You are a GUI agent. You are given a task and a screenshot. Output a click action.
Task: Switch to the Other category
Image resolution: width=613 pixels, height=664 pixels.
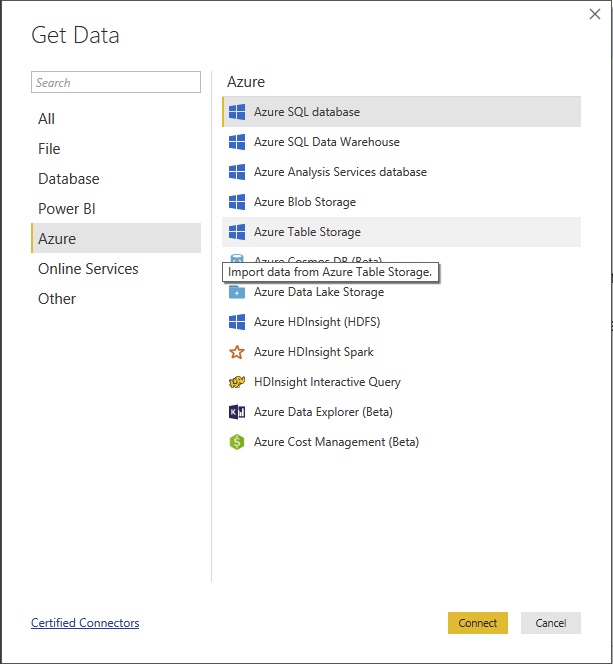(116, 299)
